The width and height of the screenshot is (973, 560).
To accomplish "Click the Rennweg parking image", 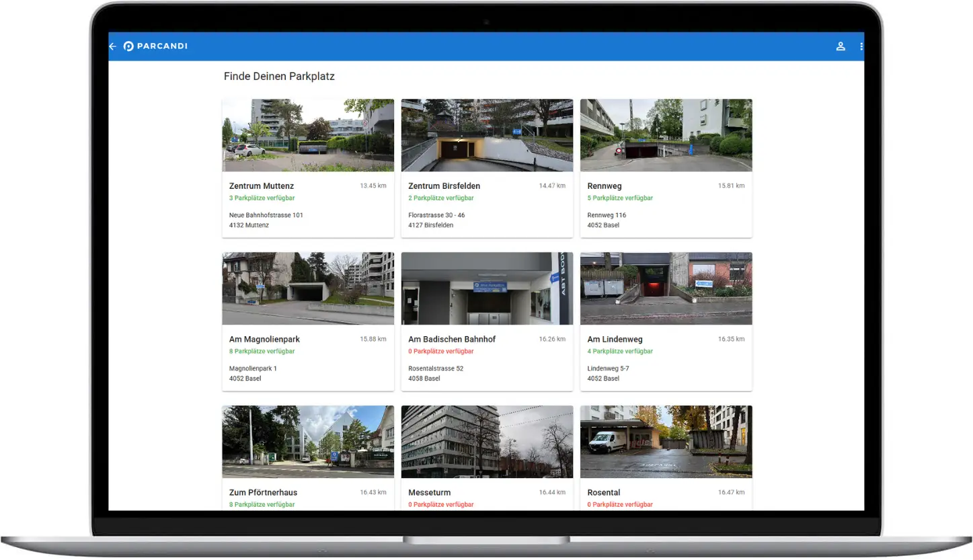I will pyautogui.click(x=666, y=135).
